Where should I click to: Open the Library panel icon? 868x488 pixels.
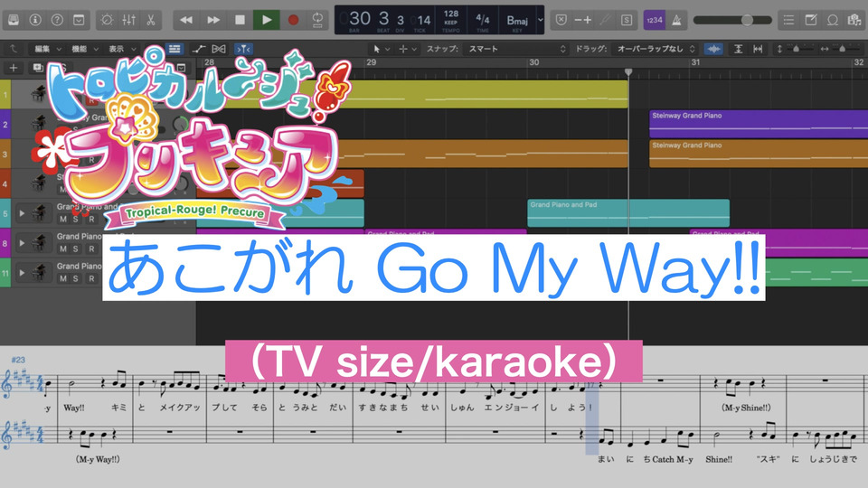tap(14, 20)
